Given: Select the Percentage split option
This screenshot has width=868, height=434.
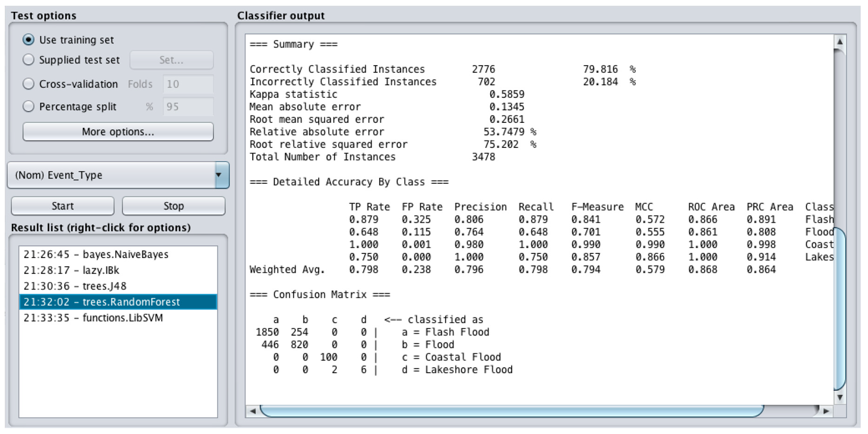Looking at the screenshot, I should click(x=28, y=106).
